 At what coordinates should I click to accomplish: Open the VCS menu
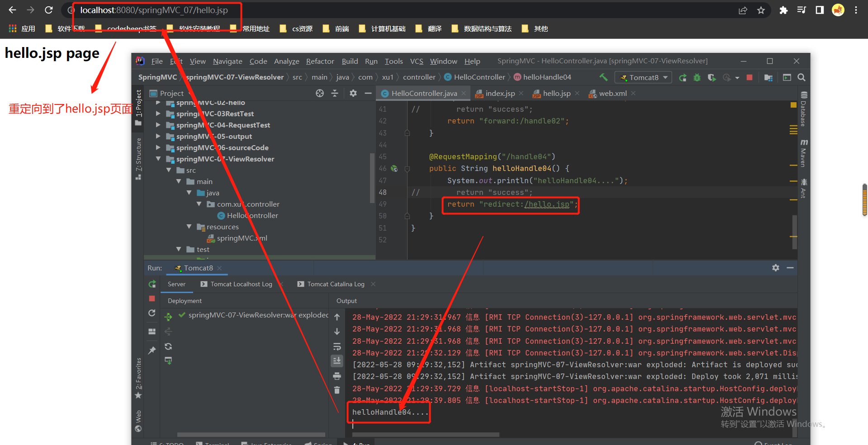[x=417, y=61]
